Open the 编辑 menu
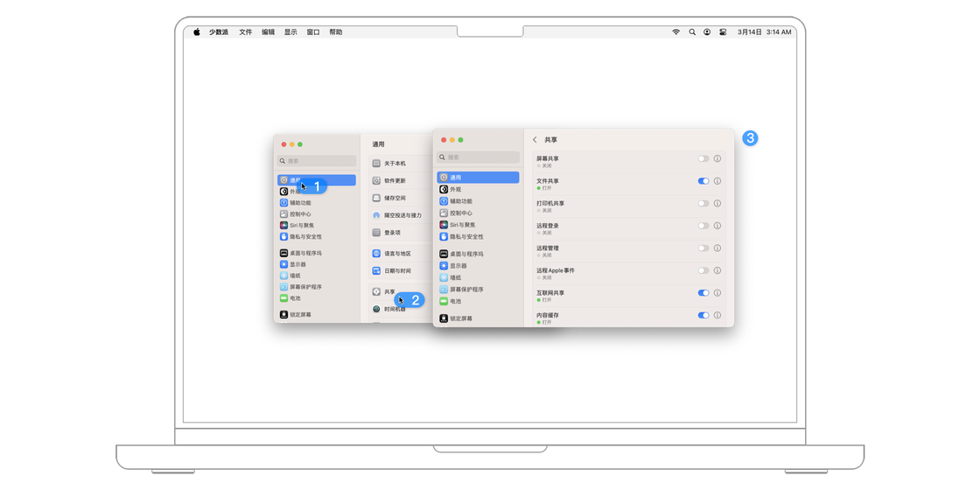This screenshot has height=490, width=980. (268, 31)
